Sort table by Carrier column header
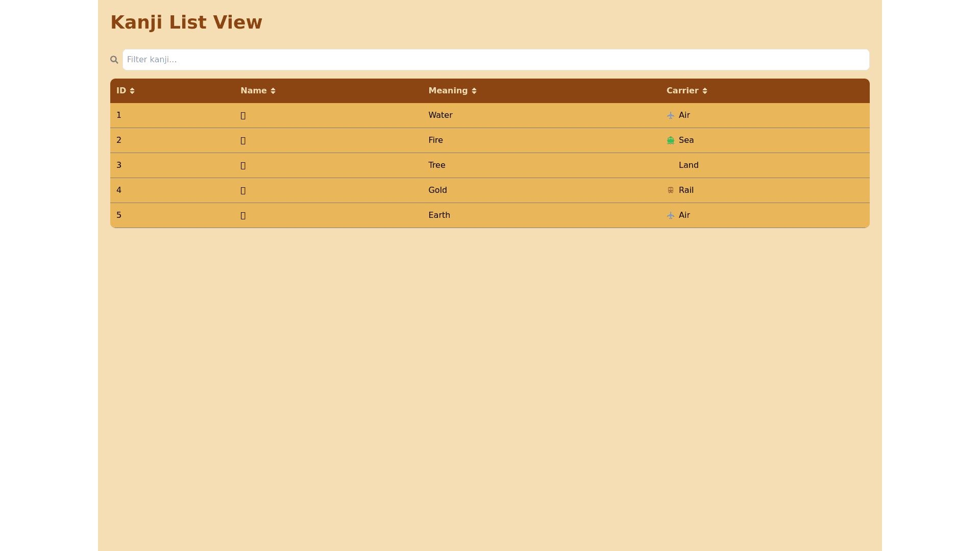This screenshot has height=551, width=980. [x=682, y=91]
